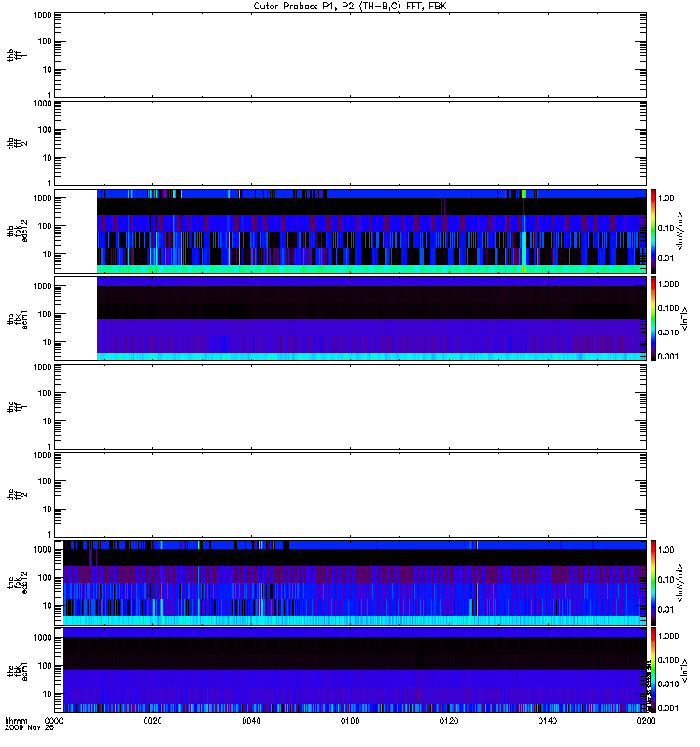Click the "1.00" value on thb edc12 color bar
The width and height of the screenshot is (700, 747).
665,198
